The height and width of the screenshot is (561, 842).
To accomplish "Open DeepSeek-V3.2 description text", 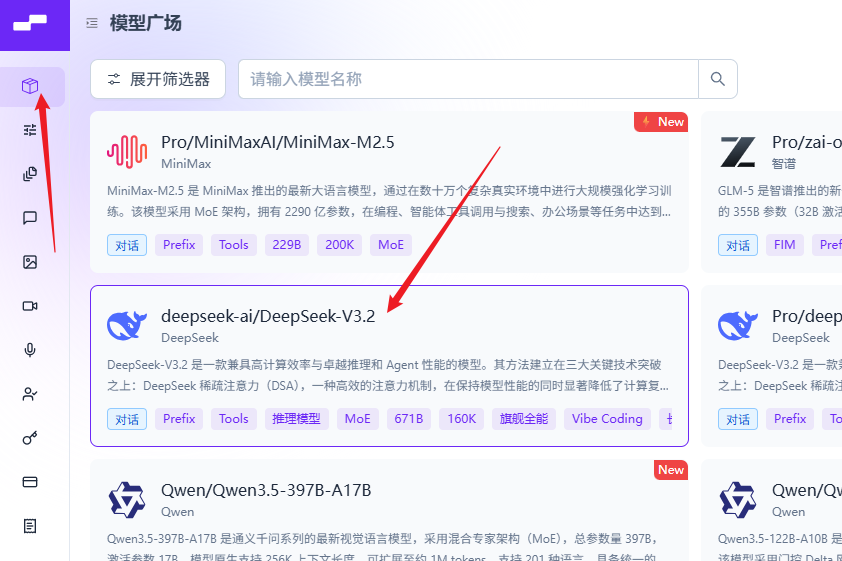I will [x=388, y=375].
